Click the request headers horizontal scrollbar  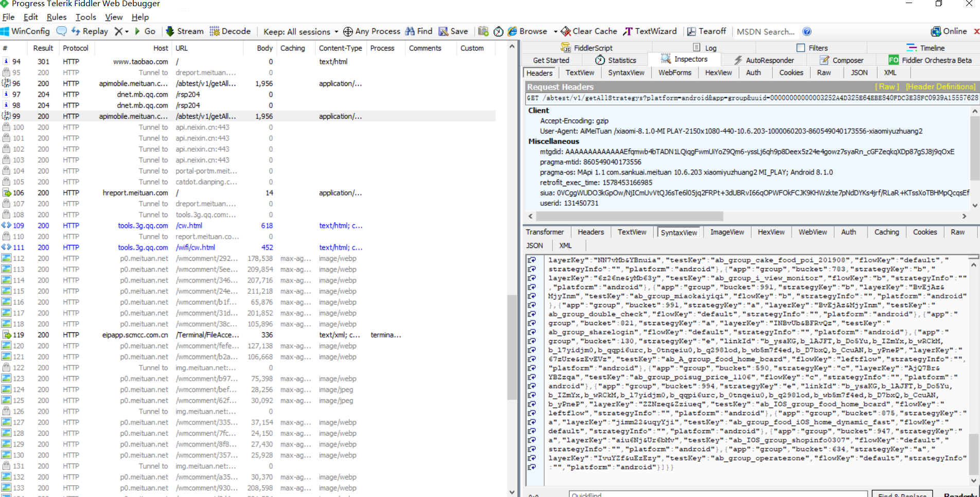click(630, 216)
